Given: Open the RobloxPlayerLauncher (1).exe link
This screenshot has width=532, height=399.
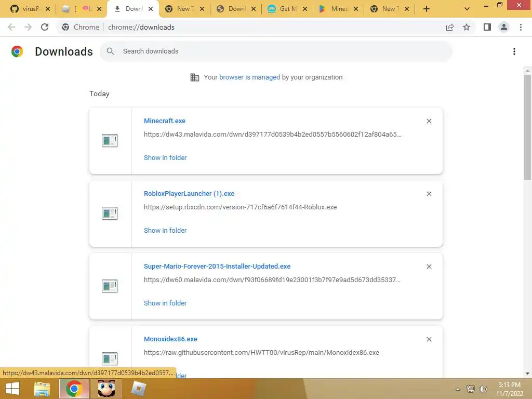Looking at the screenshot, I should [189, 193].
